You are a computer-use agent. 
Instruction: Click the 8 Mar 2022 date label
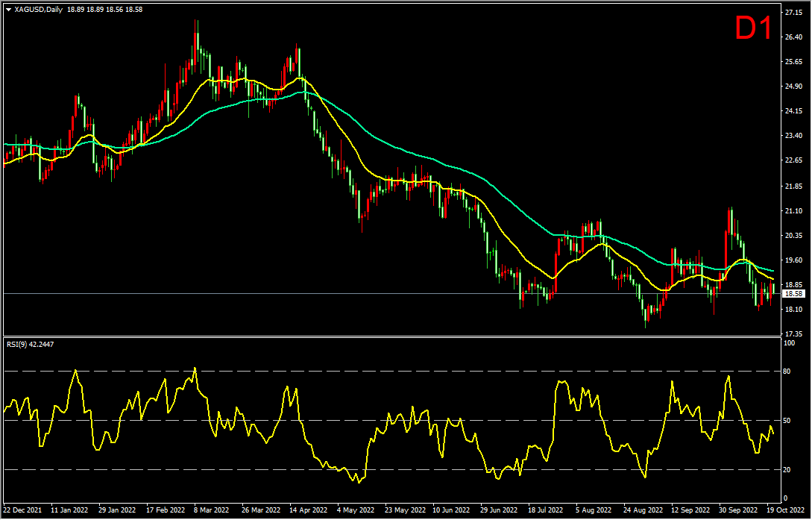coord(212,510)
